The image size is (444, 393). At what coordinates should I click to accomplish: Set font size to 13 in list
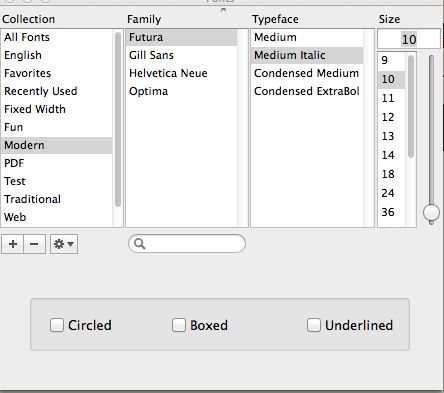click(392, 136)
